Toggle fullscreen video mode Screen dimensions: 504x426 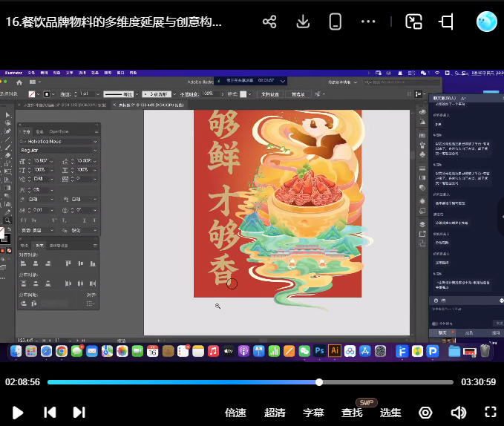490,412
